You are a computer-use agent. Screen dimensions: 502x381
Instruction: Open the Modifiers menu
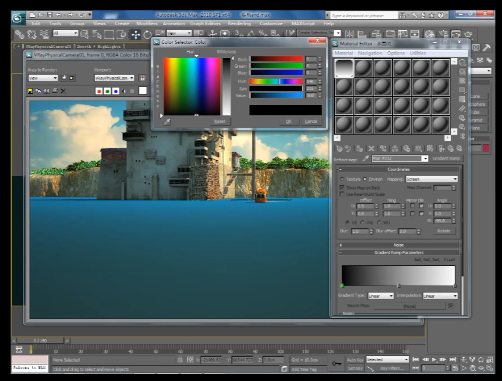(x=147, y=24)
